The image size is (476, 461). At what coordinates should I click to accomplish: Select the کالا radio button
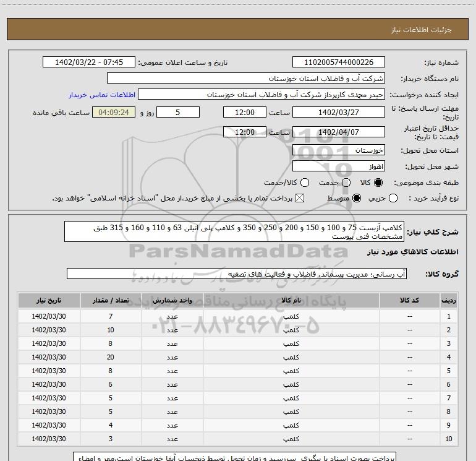pyautogui.click(x=378, y=183)
